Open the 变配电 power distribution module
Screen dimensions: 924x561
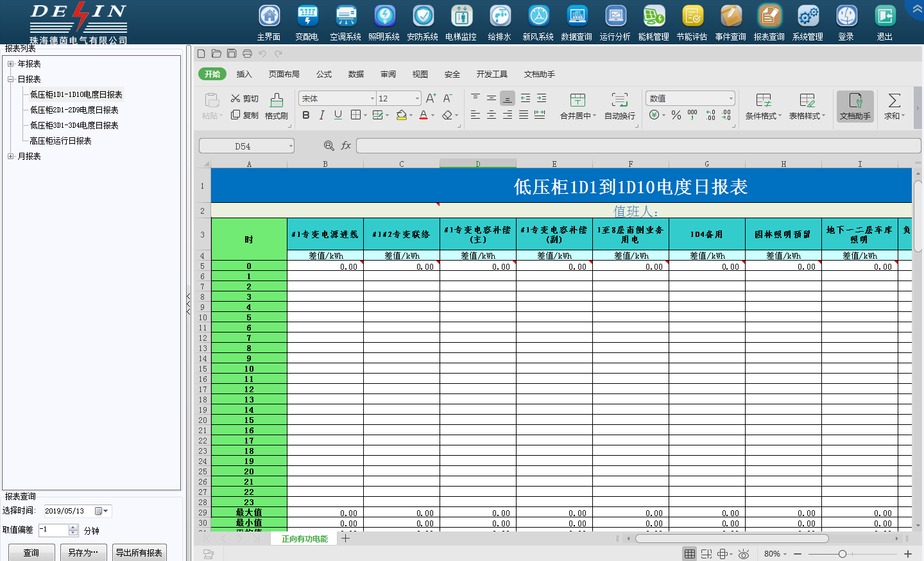(307, 22)
